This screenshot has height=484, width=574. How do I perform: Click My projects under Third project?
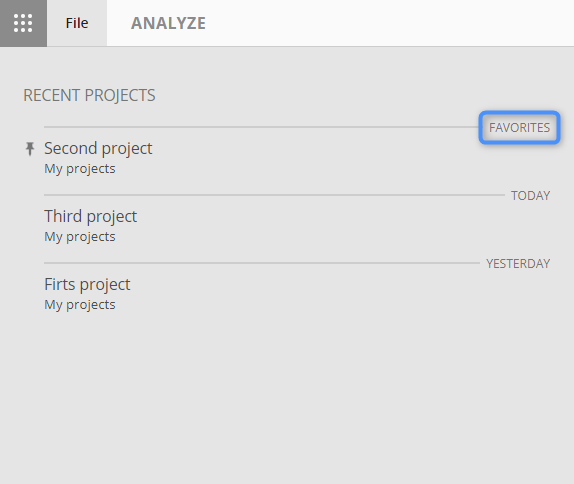click(80, 237)
